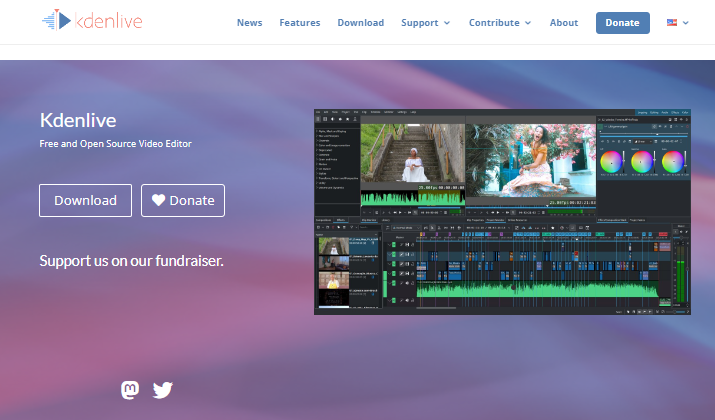Click the Kdenlive heading text
The height and width of the screenshot is (420, 715).
click(x=78, y=120)
